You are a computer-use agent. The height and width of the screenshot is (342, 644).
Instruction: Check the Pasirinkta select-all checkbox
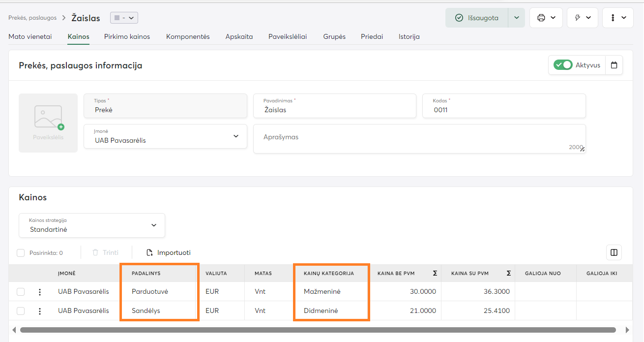pyautogui.click(x=21, y=253)
